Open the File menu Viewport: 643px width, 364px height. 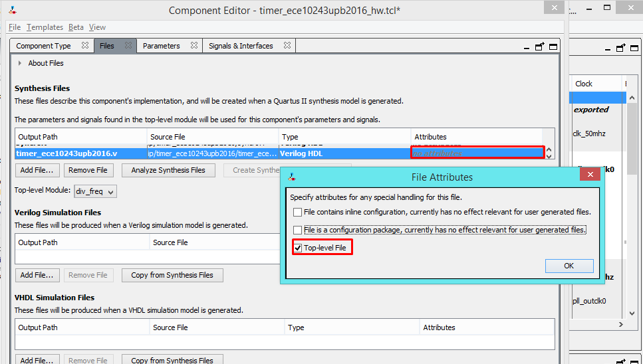click(15, 27)
